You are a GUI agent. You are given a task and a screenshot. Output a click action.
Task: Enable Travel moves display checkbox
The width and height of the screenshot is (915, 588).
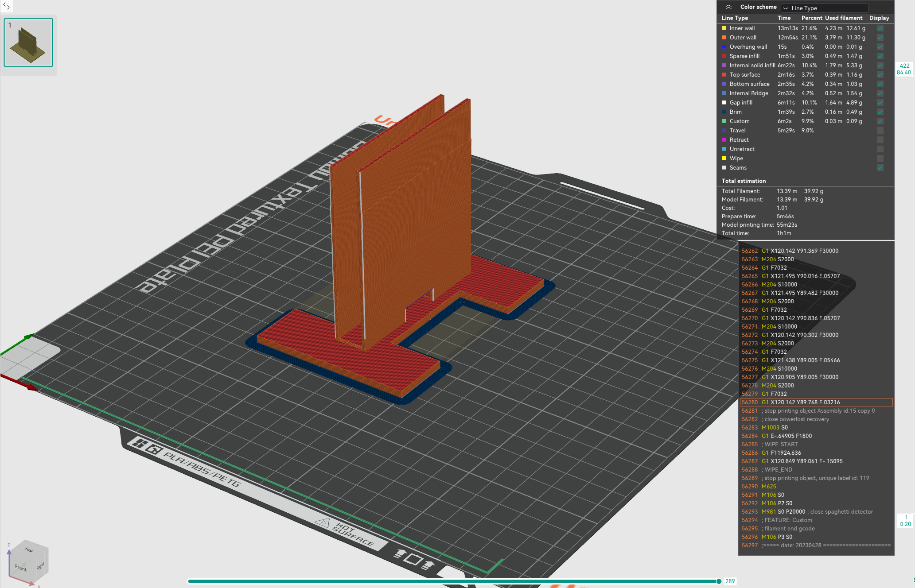pos(880,131)
